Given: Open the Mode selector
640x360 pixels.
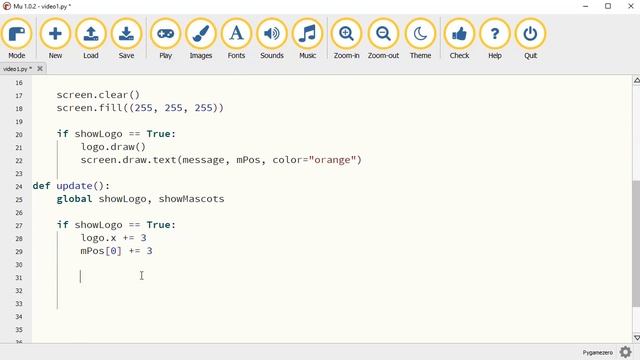Looking at the screenshot, I should 17,39.
